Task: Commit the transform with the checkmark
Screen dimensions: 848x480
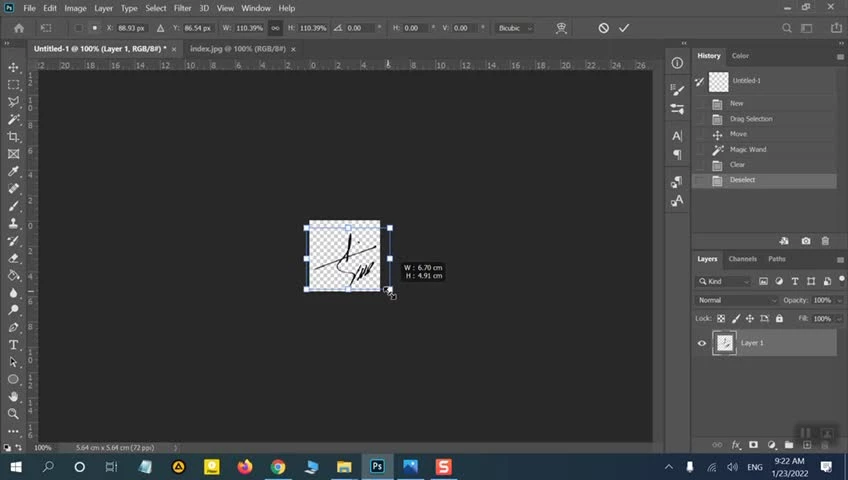Action: coord(624,28)
